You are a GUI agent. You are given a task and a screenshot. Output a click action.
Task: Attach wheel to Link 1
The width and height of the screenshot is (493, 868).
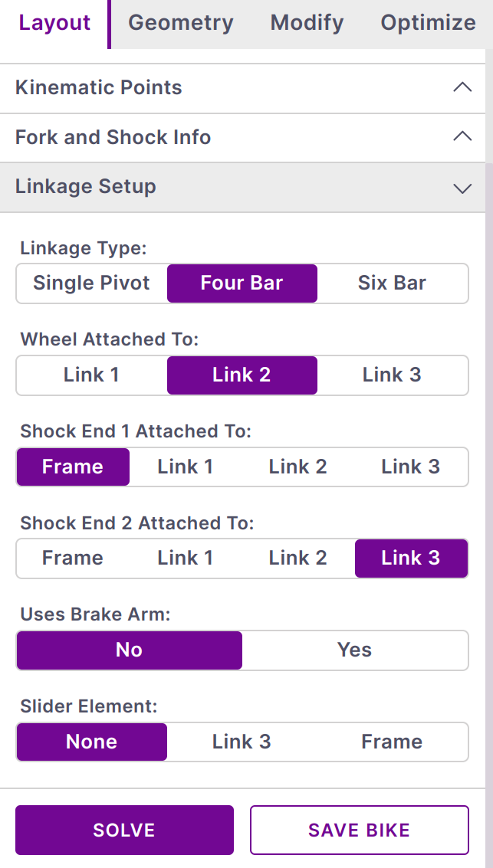(91, 375)
